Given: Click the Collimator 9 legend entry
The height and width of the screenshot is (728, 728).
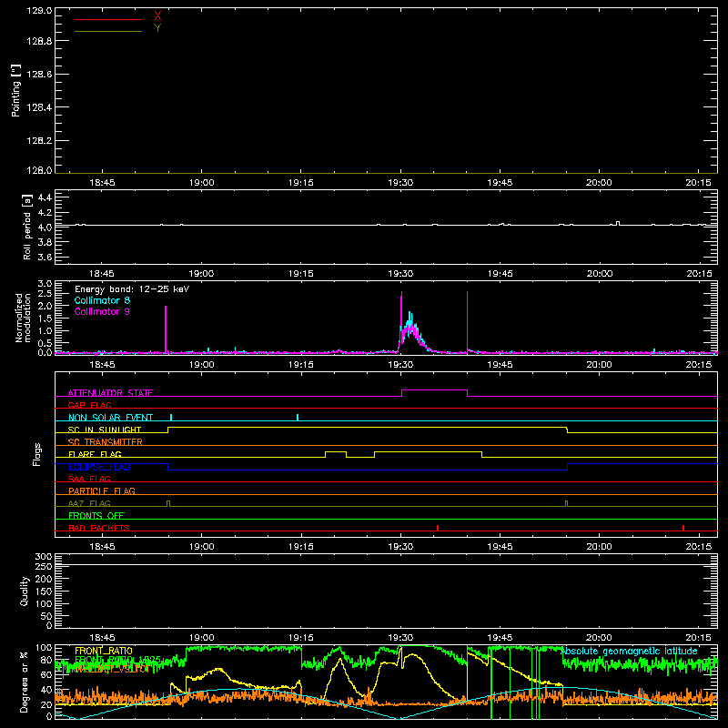Looking at the screenshot, I should 102,311.
